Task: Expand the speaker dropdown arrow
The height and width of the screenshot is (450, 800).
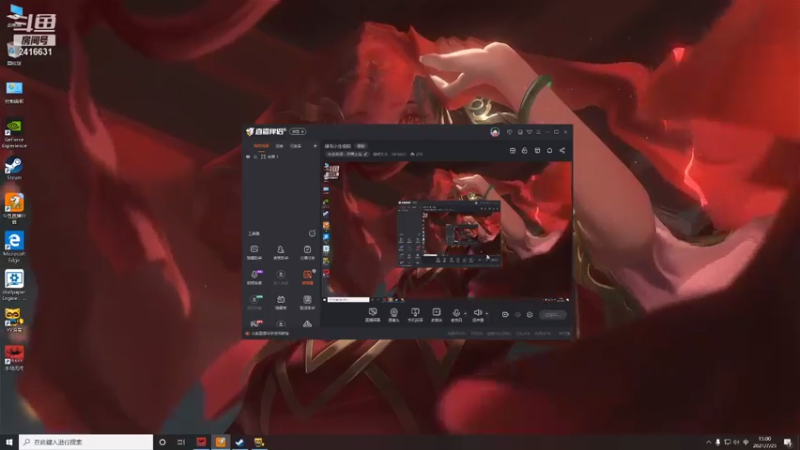Action: click(x=487, y=313)
